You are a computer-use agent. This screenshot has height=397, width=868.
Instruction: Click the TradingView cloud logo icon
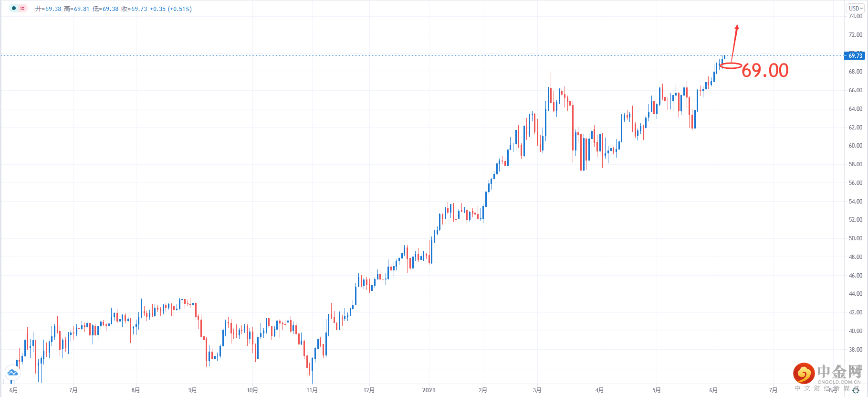coord(12,372)
